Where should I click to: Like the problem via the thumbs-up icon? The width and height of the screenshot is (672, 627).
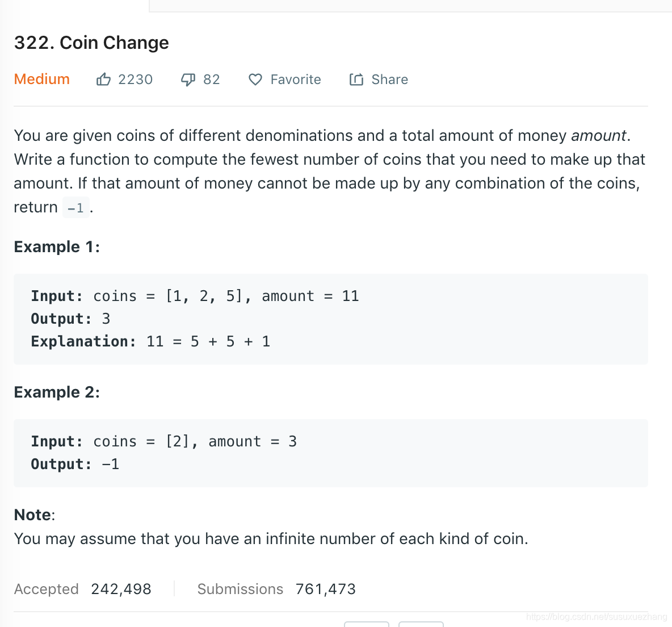click(104, 79)
